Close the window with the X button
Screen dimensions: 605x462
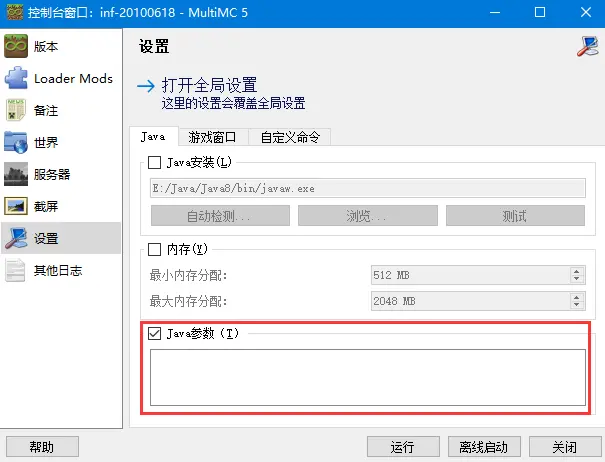pyautogui.click(x=586, y=13)
